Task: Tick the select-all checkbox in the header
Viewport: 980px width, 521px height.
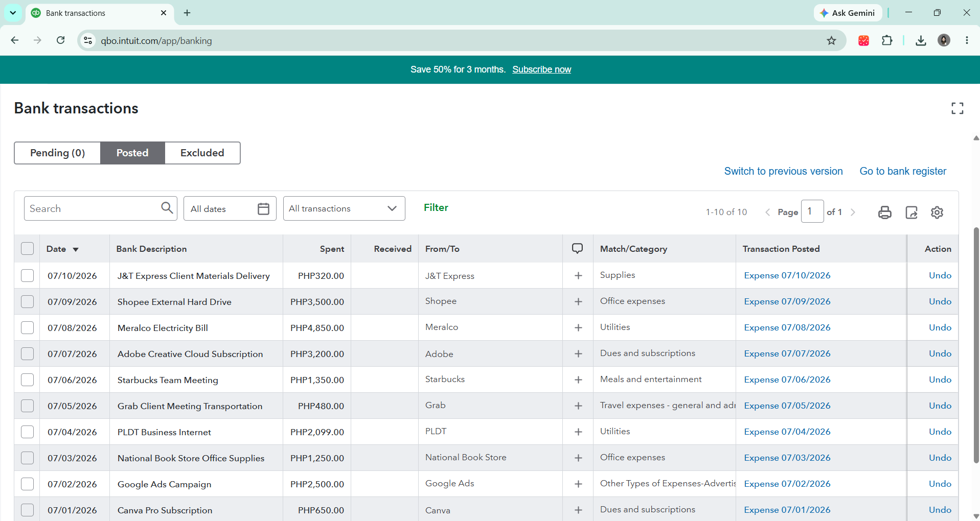Action: pyautogui.click(x=27, y=249)
